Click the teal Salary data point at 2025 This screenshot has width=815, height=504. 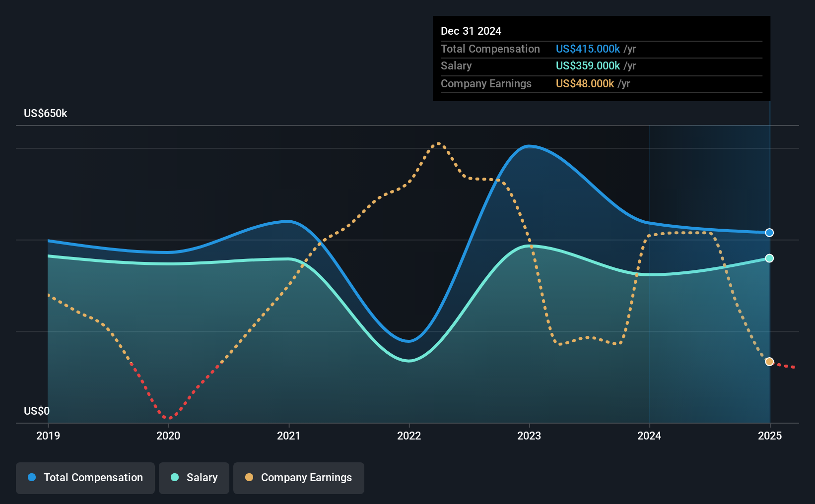click(769, 258)
